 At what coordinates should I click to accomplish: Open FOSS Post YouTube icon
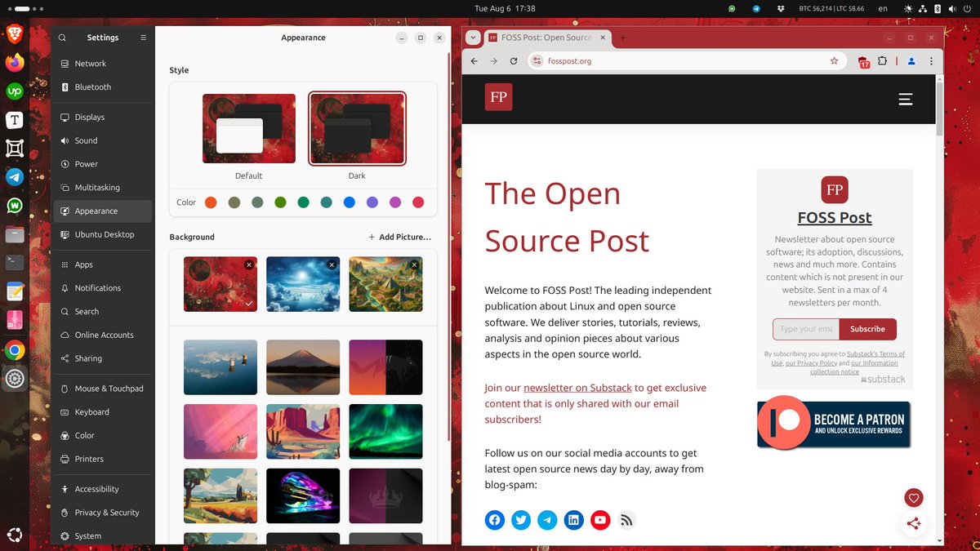click(x=600, y=520)
